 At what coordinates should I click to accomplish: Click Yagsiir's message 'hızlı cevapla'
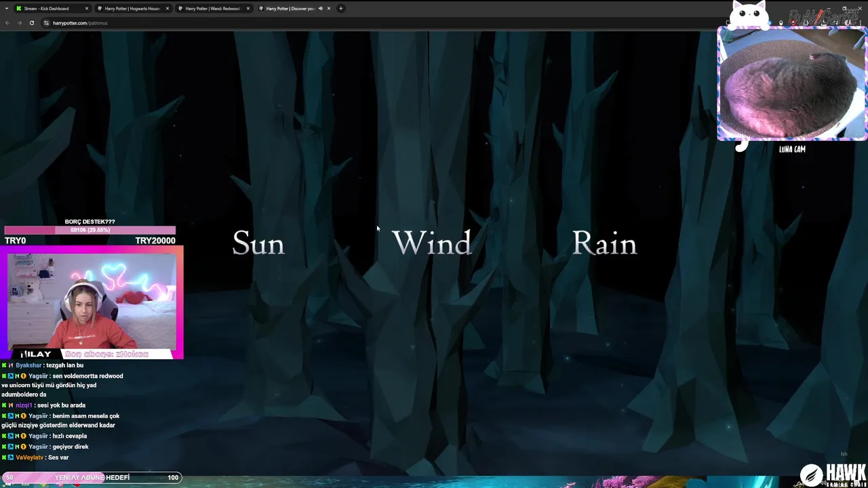(x=70, y=436)
